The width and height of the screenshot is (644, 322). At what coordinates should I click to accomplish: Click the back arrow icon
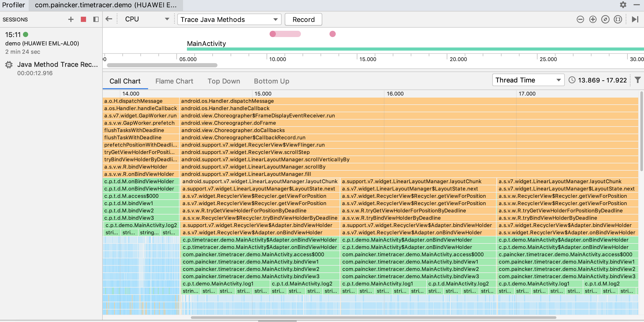(109, 19)
